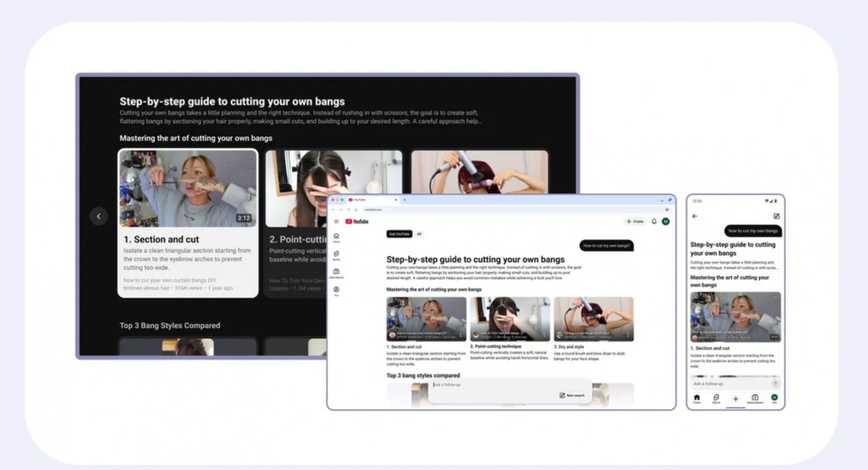Click the previous arrow on the TV carousel

(x=98, y=216)
